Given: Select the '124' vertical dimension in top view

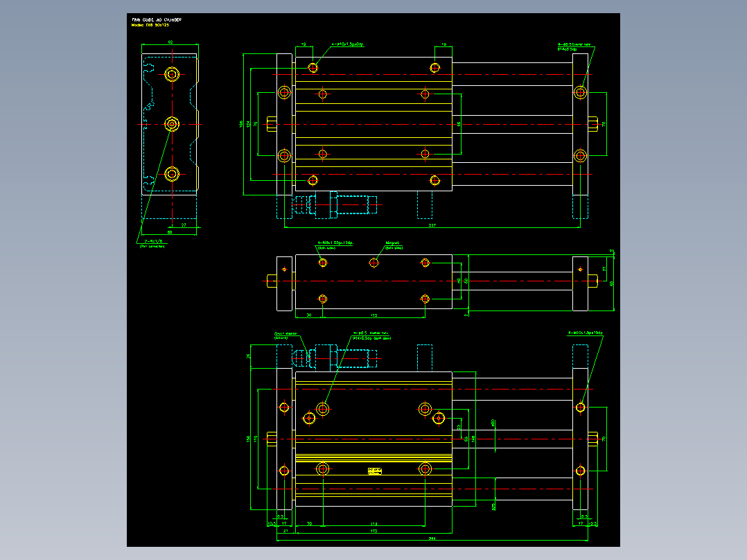Looking at the screenshot, I should pyautogui.click(x=248, y=124).
